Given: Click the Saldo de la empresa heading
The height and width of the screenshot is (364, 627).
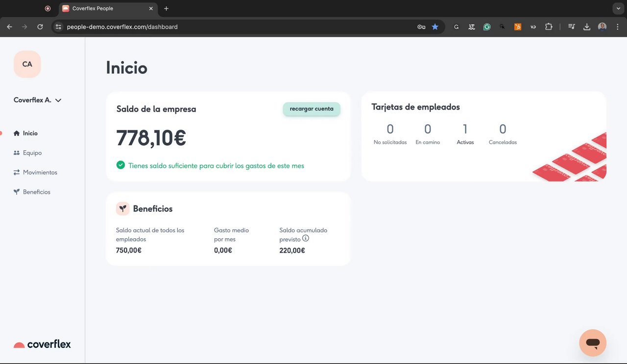Looking at the screenshot, I should (x=156, y=109).
